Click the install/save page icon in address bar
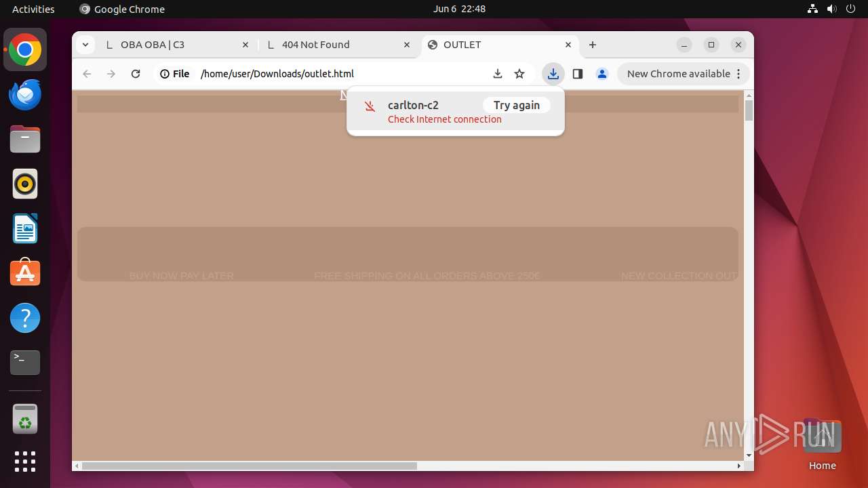Viewport: 868px width, 488px height. point(498,74)
